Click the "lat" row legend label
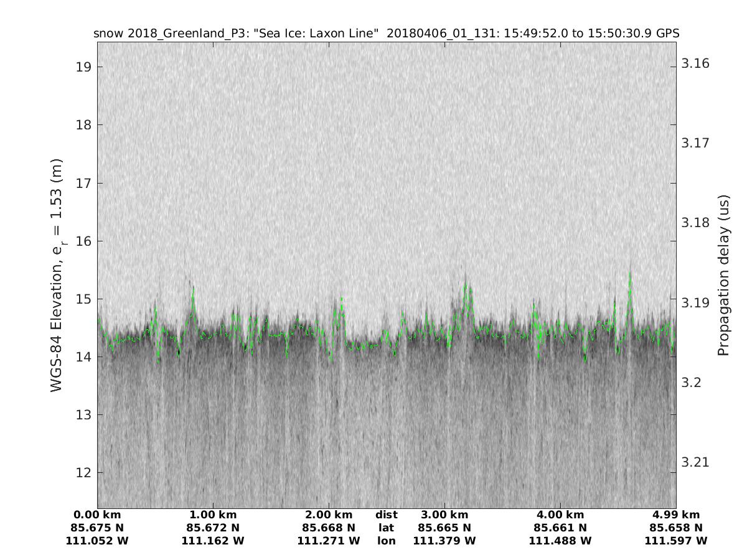This screenshot has width=747, height=560. pyautogui.click(x=386, y=528)
